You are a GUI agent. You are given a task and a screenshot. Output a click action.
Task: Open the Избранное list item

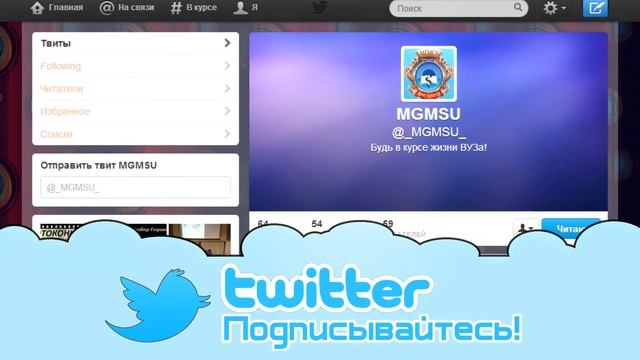point(136,111)
